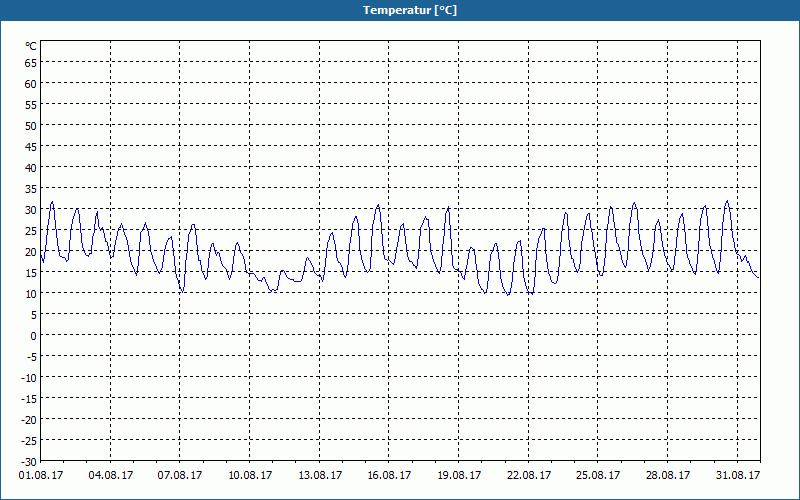Click the 65 value on temperature axis
This screenshot has height=500, width=800.
(31, 63)
